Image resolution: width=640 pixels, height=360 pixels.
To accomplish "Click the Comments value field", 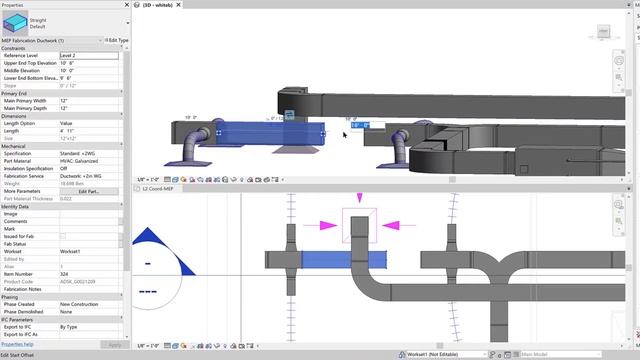I will tap(89, 221).
